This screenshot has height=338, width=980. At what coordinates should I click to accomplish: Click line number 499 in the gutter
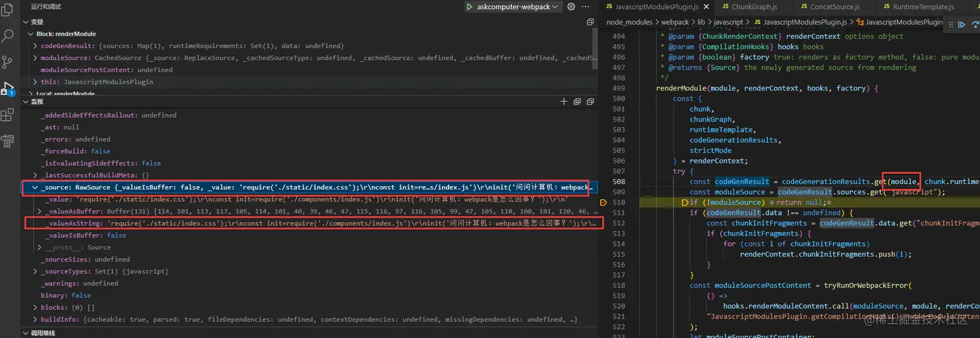point(618,88)
